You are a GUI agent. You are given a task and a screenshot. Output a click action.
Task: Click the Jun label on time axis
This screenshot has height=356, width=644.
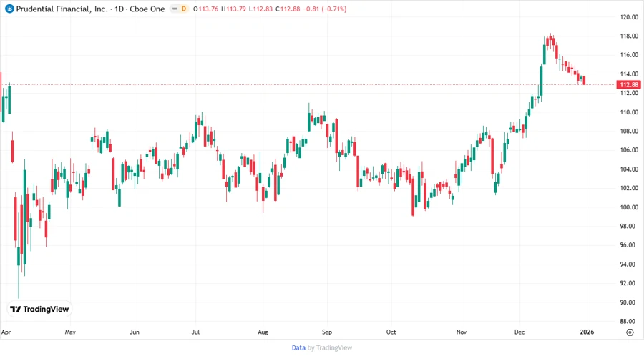tap(135, 332)
